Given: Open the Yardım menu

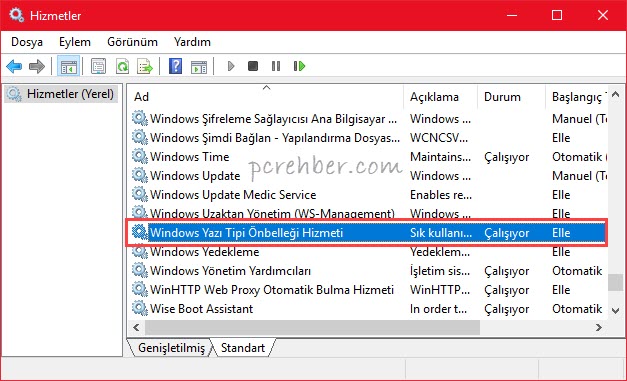Looking at the screenshot, I should (192, 42).
